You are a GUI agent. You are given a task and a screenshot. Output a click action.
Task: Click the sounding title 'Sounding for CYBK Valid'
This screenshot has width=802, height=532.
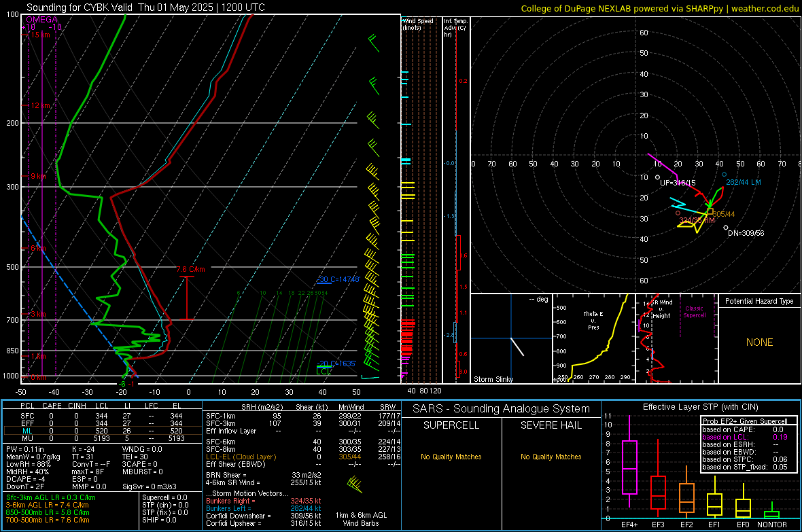(80, 7)
